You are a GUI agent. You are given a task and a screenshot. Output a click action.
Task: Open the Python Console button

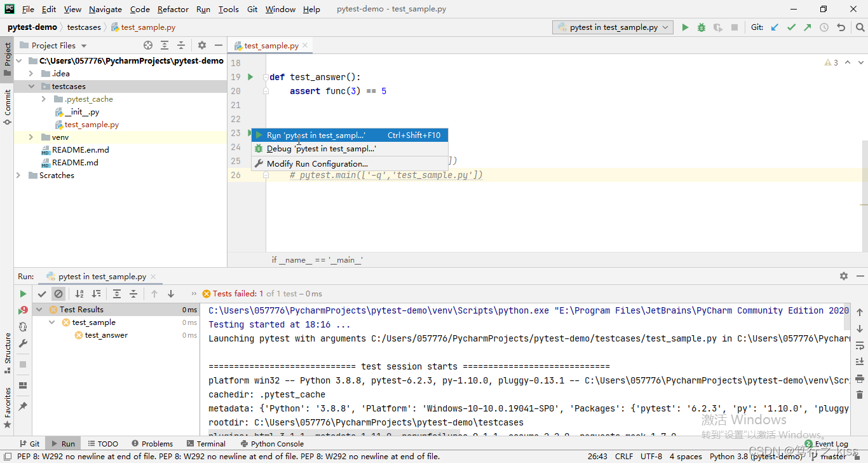pyautogui.click(x=272, y=444)
